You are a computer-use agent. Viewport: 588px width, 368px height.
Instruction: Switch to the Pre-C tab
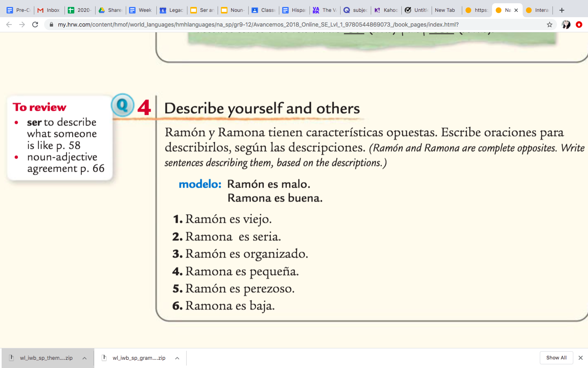coord(18,10)
